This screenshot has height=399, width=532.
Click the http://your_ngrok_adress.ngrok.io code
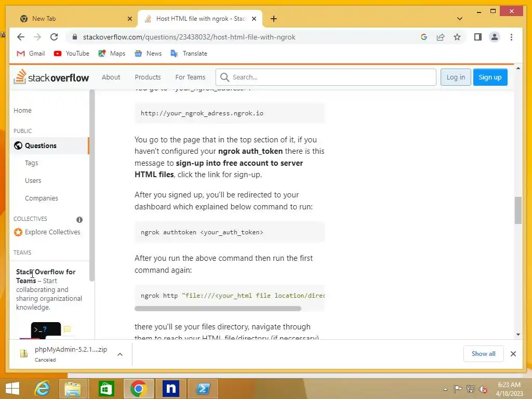202,113
